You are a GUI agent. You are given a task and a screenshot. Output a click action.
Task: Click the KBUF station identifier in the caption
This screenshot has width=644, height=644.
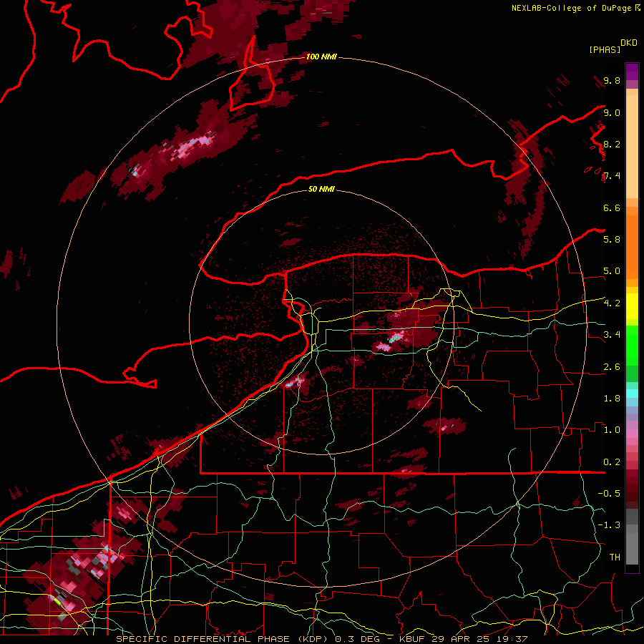[414, 639]
